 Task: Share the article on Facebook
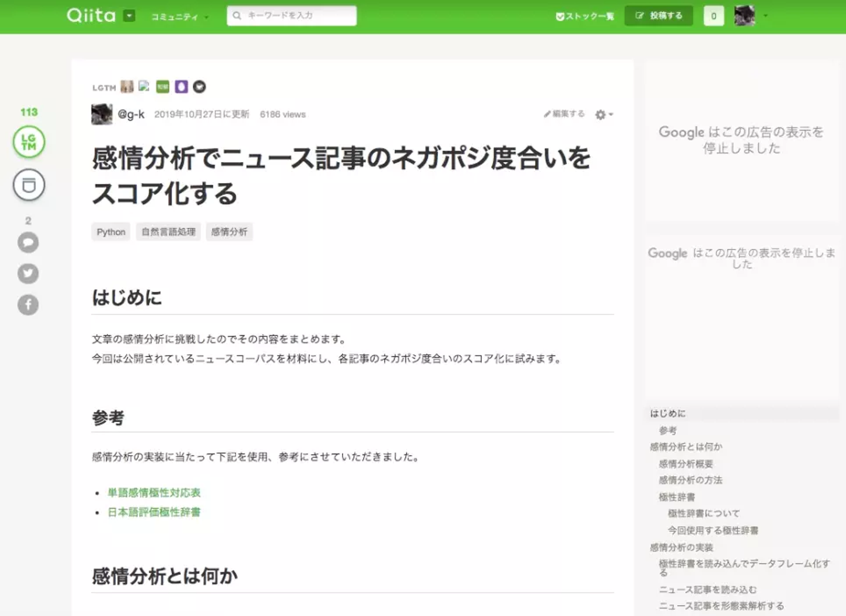click(28, 305)
